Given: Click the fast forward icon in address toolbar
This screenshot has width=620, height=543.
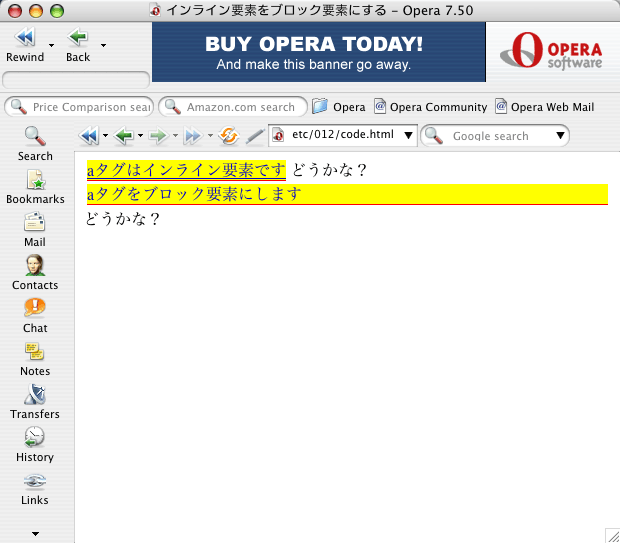Looking at the screenshot, I should (193, 136).
